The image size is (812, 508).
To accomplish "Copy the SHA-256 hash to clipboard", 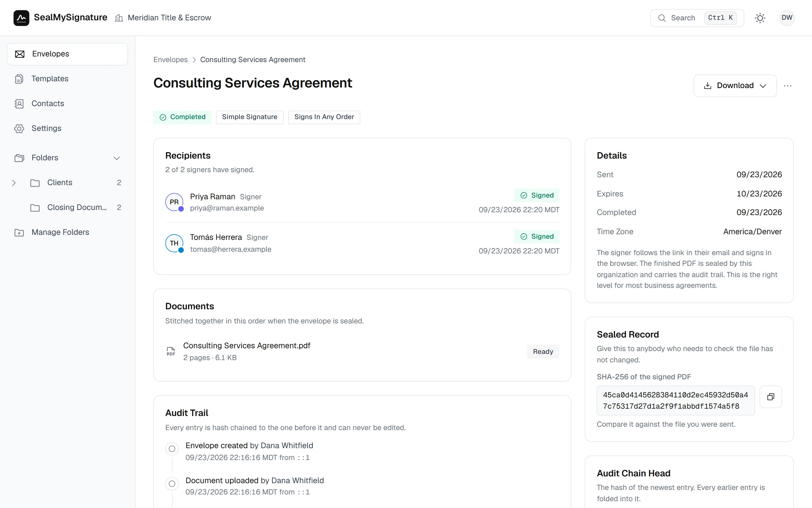I will pos(771,397).
